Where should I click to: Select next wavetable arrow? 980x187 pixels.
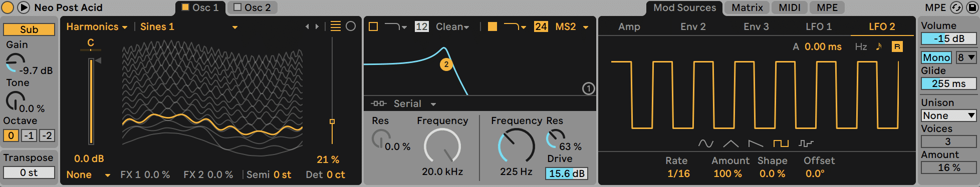[317, 26]
